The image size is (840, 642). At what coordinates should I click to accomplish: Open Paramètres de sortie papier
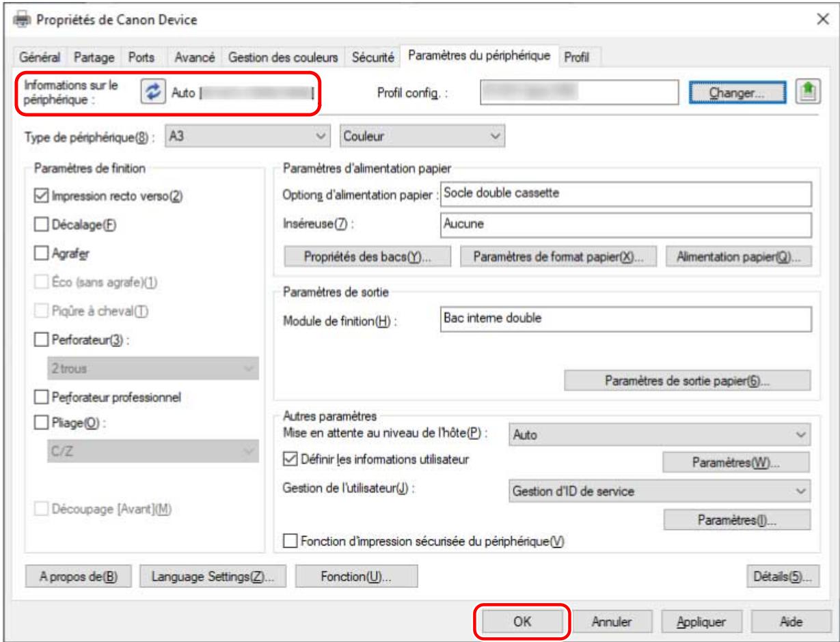686,380
